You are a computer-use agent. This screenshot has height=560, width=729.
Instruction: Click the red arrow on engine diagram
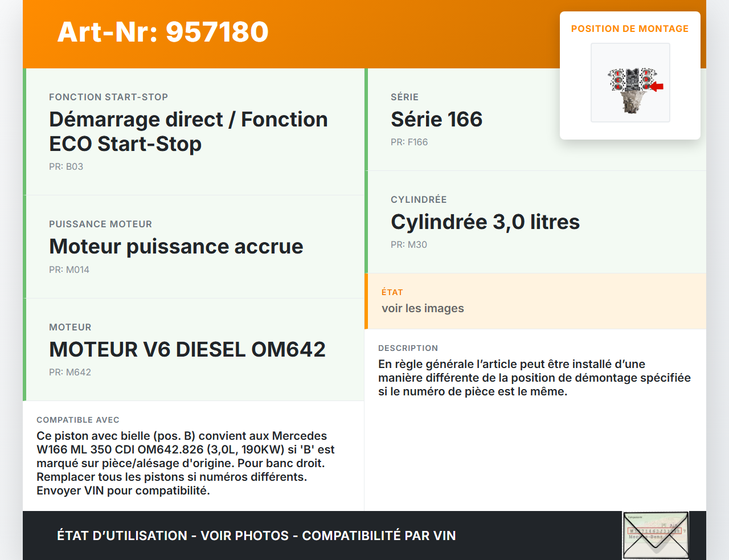pyautogui.click(x=657, y=87)
